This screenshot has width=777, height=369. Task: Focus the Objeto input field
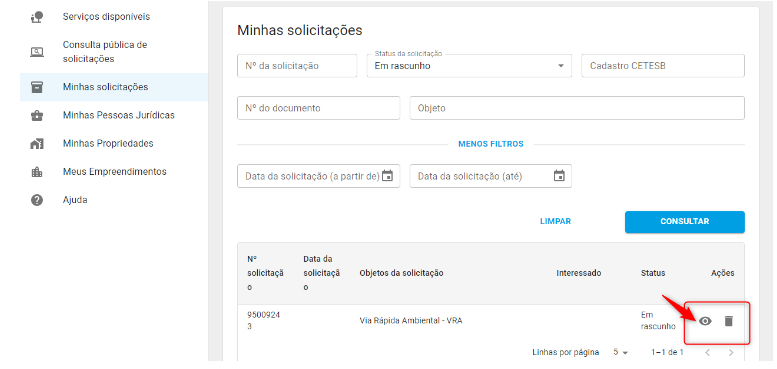(577, 108)
